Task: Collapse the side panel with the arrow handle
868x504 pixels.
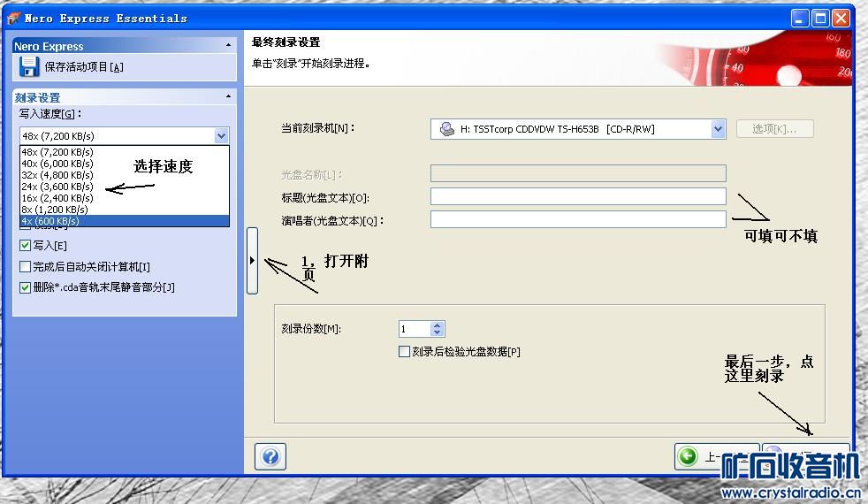Action: click(252, 260)
